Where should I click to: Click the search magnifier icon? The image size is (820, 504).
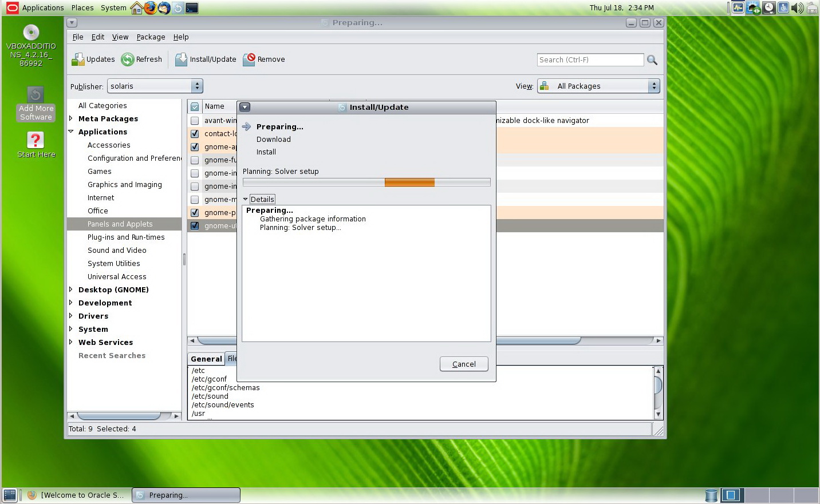click(652, 60)
